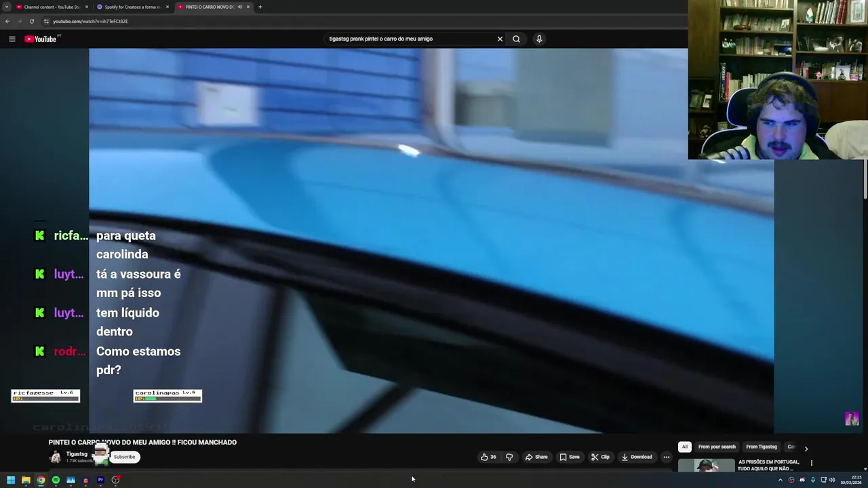Viewport: 868px width, 488px height.
Task: Open AS PRISÕES EM PORTUGAL video title
Action: point(769,465)
